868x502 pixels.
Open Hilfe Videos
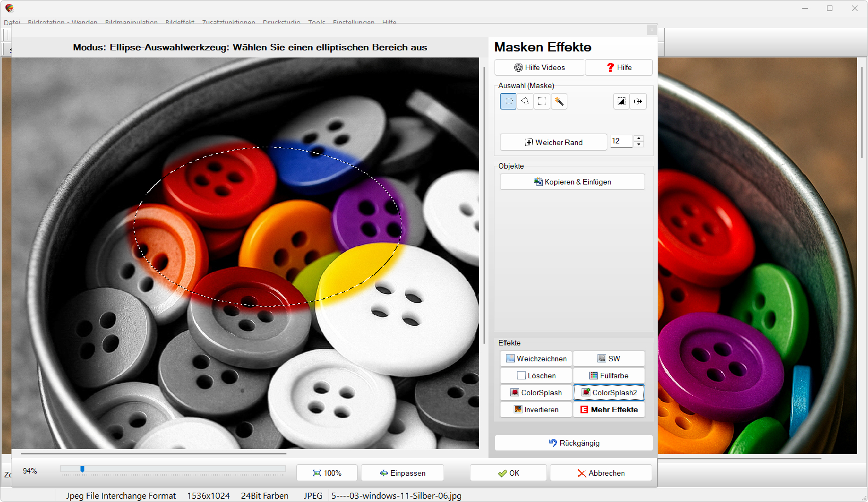pos(539,67)
